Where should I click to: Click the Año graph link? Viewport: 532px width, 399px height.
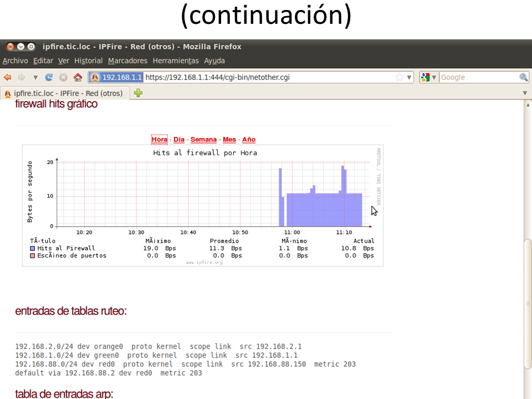coord(249,140)
